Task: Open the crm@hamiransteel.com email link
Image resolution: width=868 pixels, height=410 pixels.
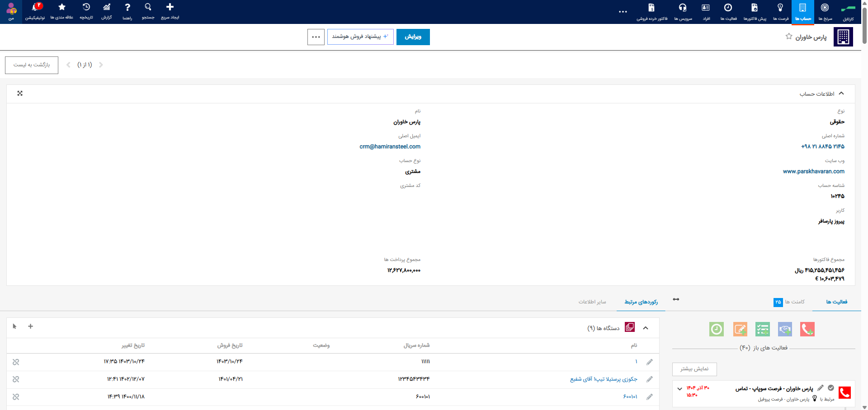Action: pos(390,147)
